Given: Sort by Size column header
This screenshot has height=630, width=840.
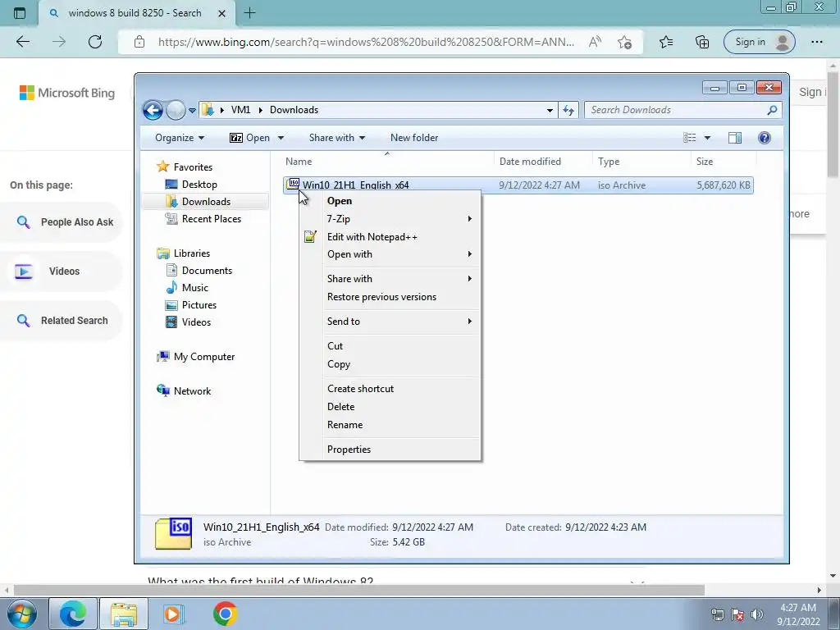Looking at the screenshot, I should point(724,162).
